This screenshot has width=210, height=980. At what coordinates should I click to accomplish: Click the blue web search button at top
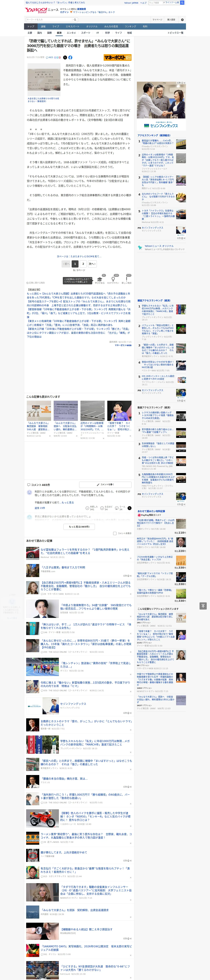182,3
